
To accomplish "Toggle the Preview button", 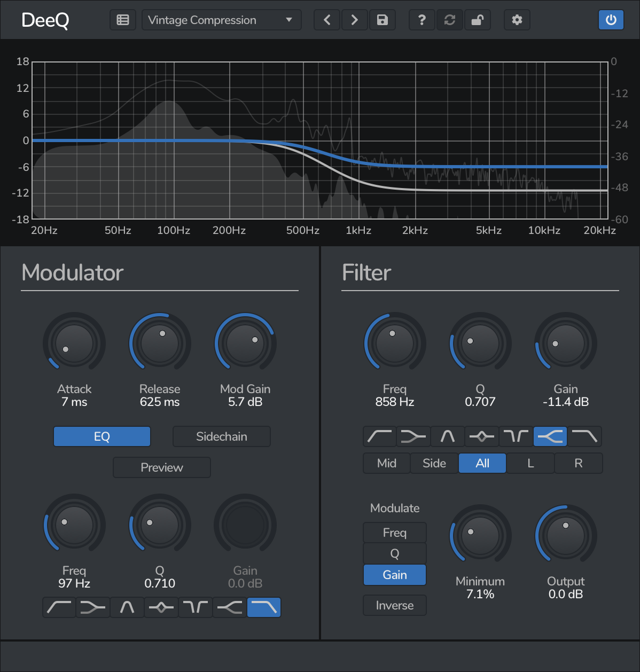I will (162, 467).
